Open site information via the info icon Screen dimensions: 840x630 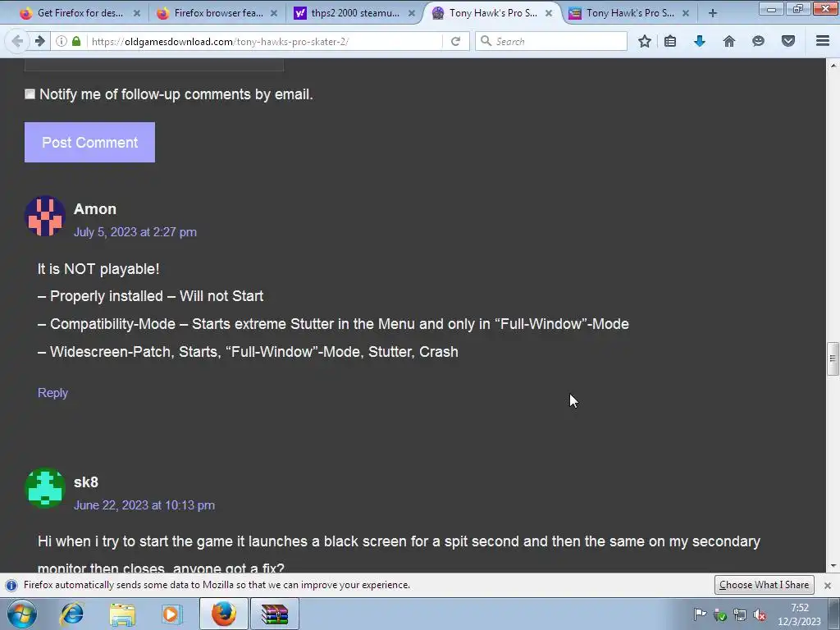[62, 41]
